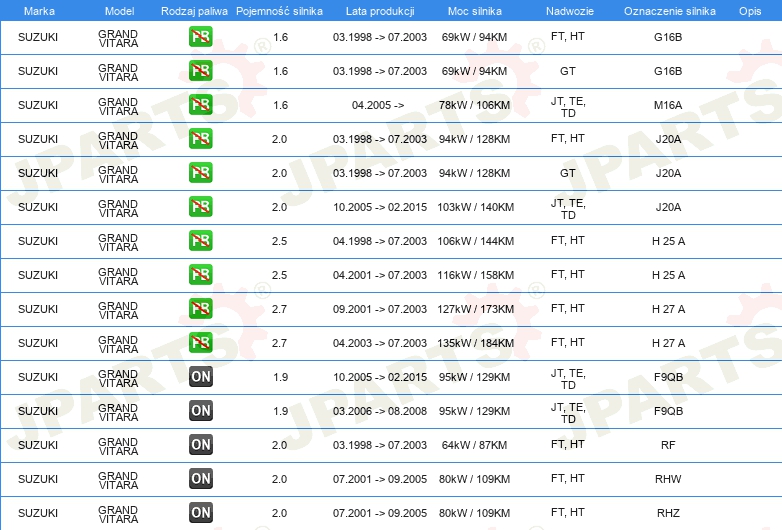Select the petrol icon in the 94kW J20A FT, HT row
Screen dimensions: 782x530
click(x=200, y=139)
